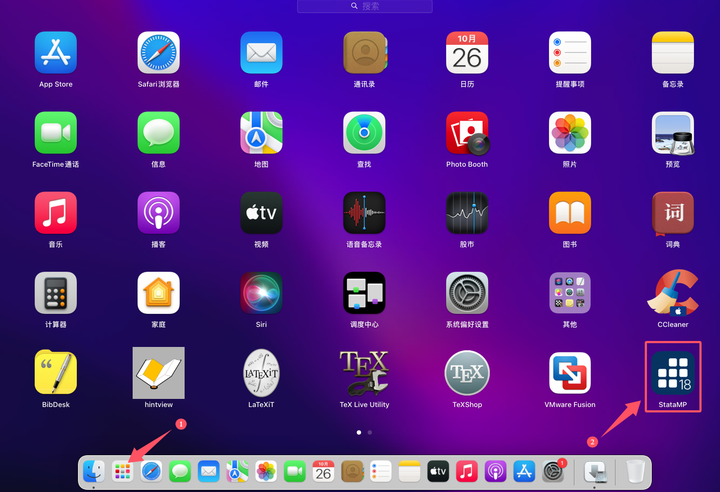Open FaceTime from the Dock
The image size is (720, 492).
point(295,471)
